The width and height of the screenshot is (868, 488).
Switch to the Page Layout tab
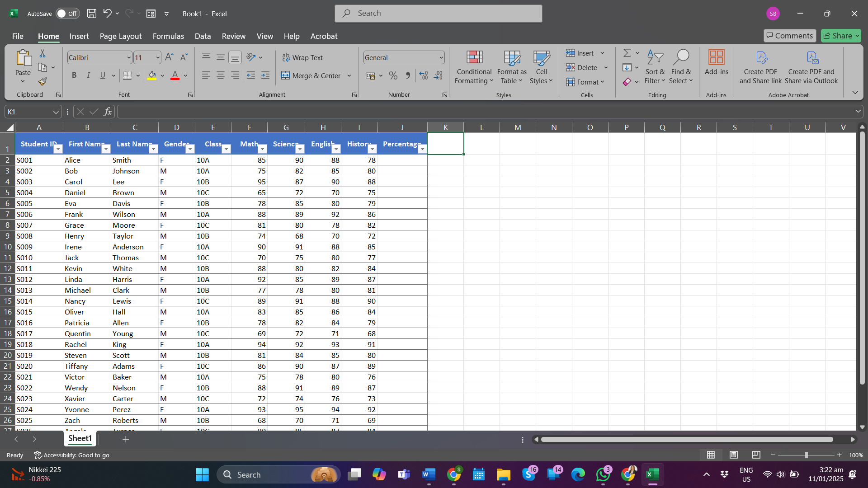pyautogui.click(x=120, y=36)
